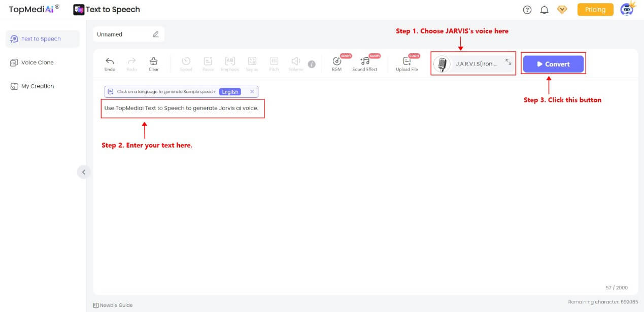This screenshot has width=644, height=312.
Task: Select English as the sample speech language
Action: 230,92
